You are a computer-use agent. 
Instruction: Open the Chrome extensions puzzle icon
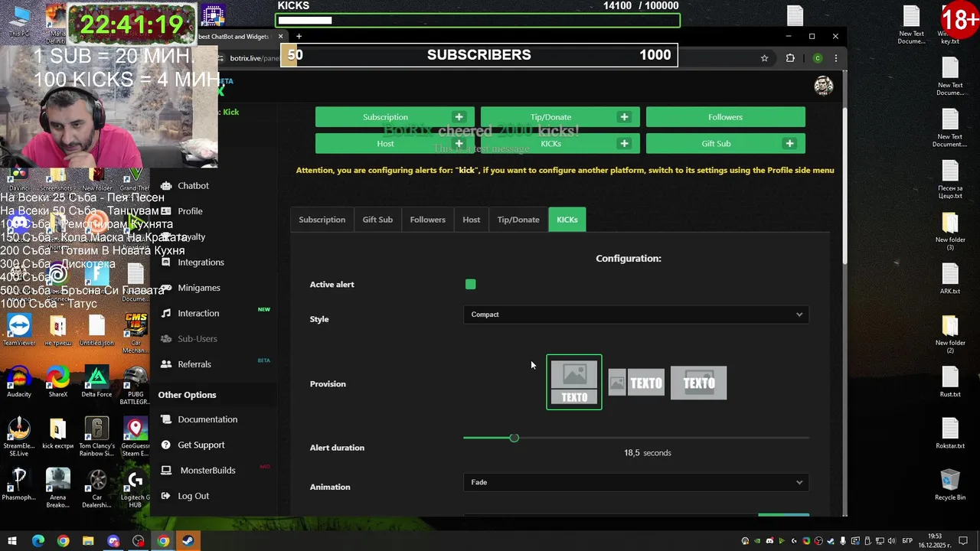pyautogui.click(x=790, y=58)
